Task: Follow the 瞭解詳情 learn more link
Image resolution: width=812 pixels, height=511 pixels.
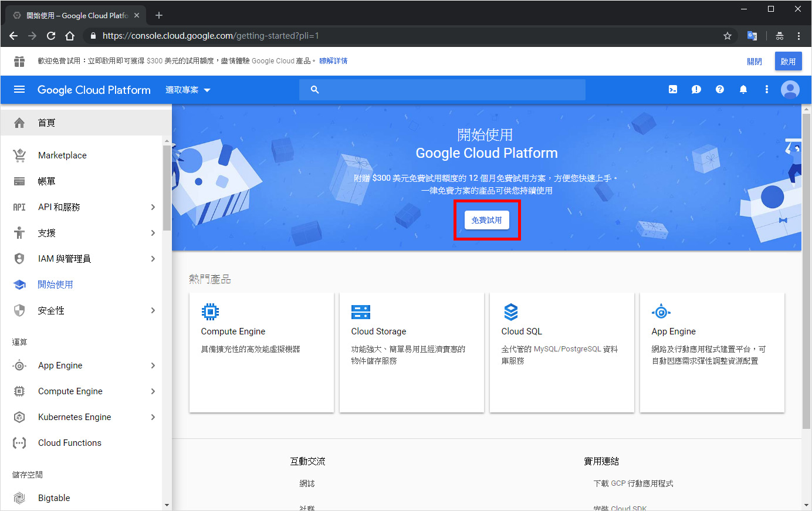Action: (x=333, y=61)
